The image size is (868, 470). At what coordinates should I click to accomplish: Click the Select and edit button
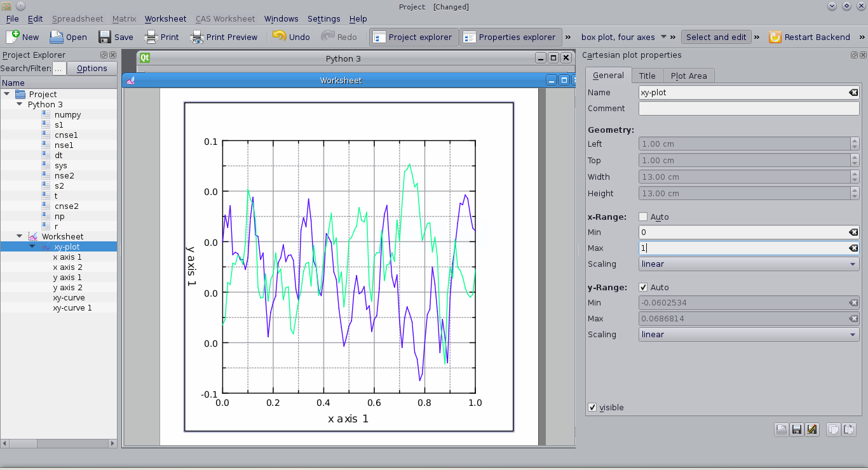click(x=716, y=37)
